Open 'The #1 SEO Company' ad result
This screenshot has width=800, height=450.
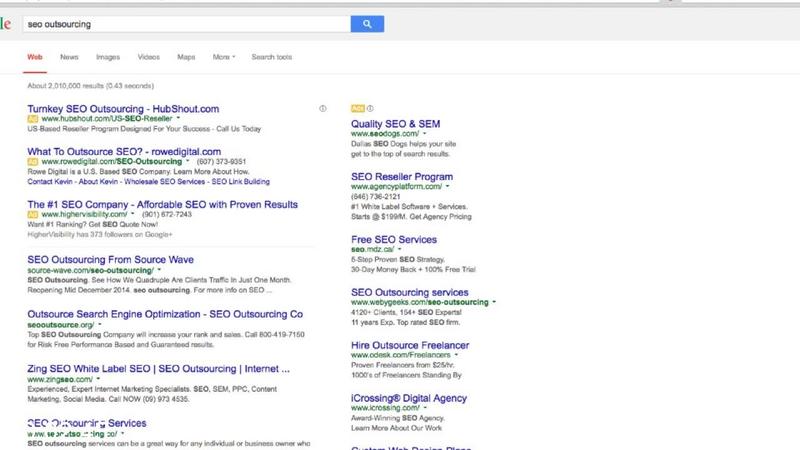coord(162,205)
